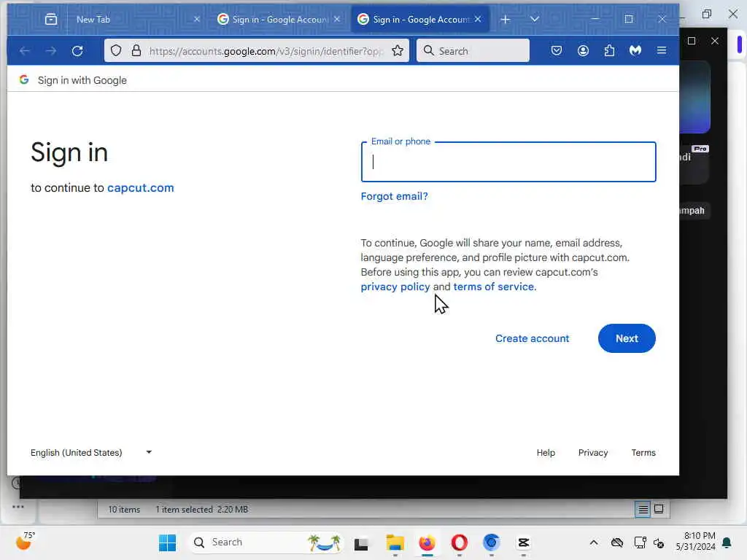Open Save to Pocket icon
Image resolution: width=747 pixels, height=560 pixels.
click(x=557, y=50)
